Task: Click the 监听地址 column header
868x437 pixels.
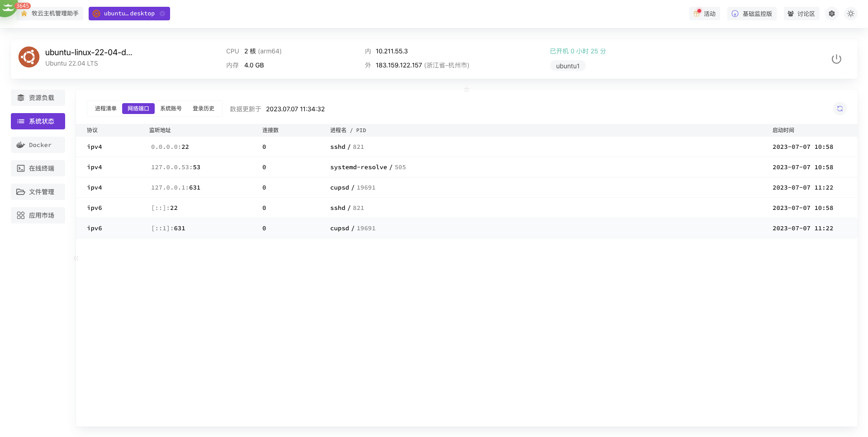Action: 160,130
